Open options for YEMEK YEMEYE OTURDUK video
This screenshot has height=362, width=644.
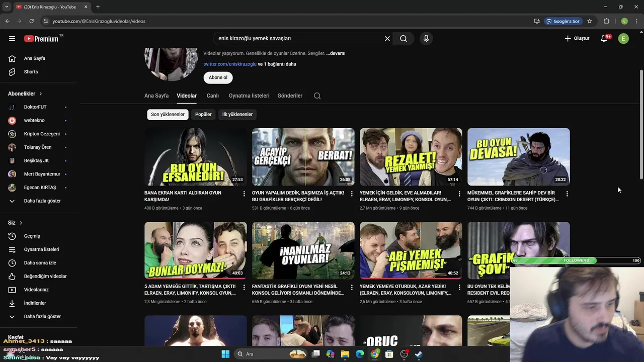(x=459, y=287)
